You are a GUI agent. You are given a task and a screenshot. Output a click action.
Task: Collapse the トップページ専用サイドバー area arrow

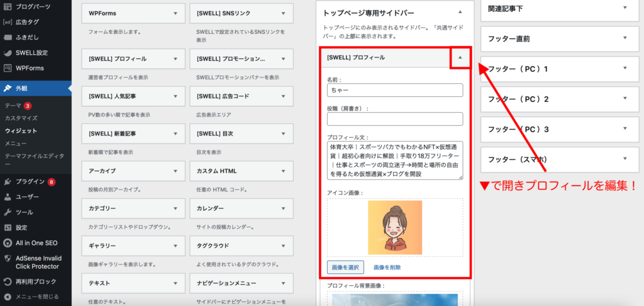[x=460, y=13]
